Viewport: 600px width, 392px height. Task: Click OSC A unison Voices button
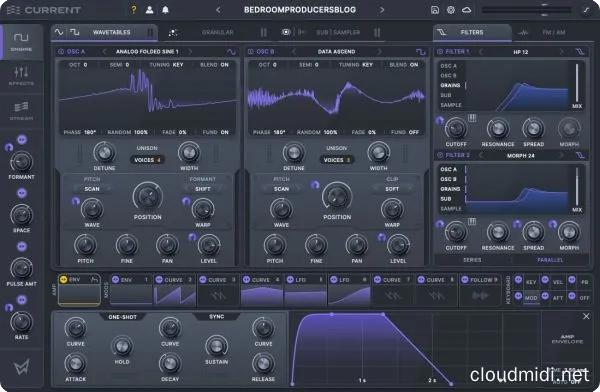click(147, 160)
